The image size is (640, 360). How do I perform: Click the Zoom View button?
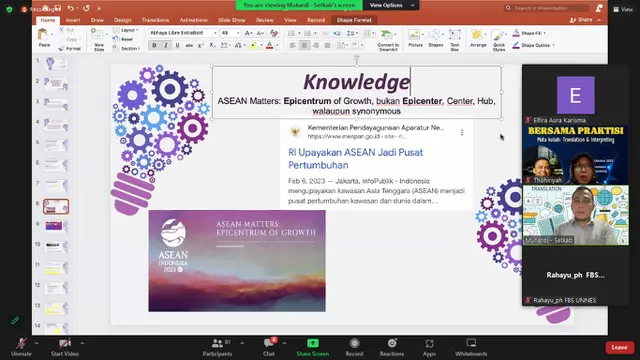tap(623, 9)
